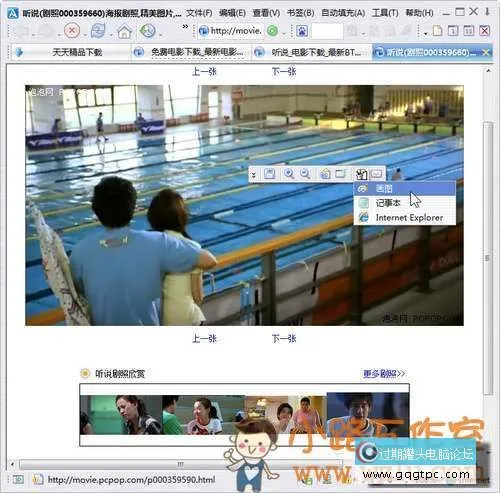This screenshot has height=493, width=500.
Task: Go to the Home page icon
Action: pyautogui.click(x=124, y=31)
